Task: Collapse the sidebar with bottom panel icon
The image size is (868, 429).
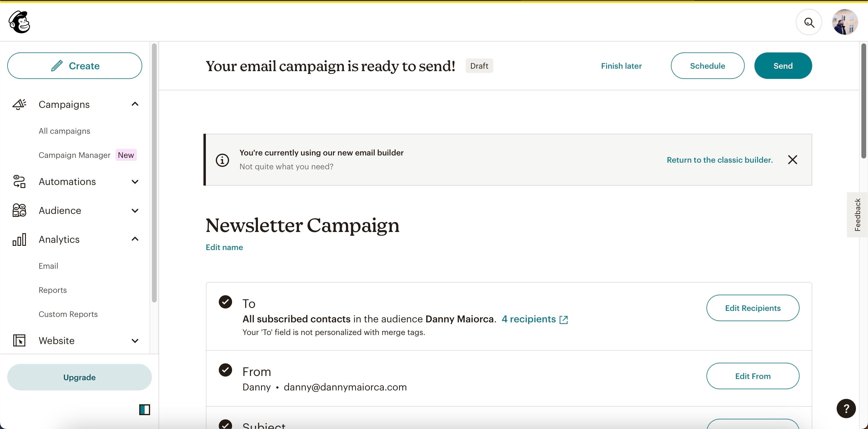Action: [144, 409]
